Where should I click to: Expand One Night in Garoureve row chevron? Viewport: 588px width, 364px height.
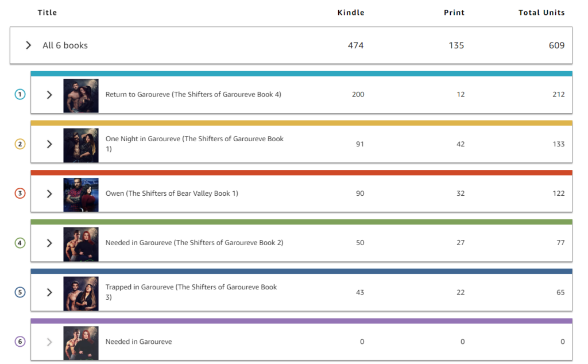click(49, 144)
